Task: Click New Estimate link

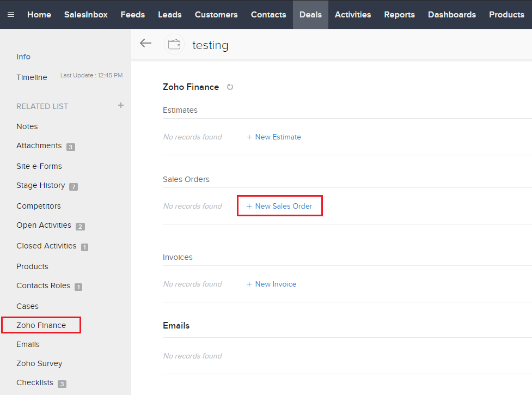Action: [273, 137]
